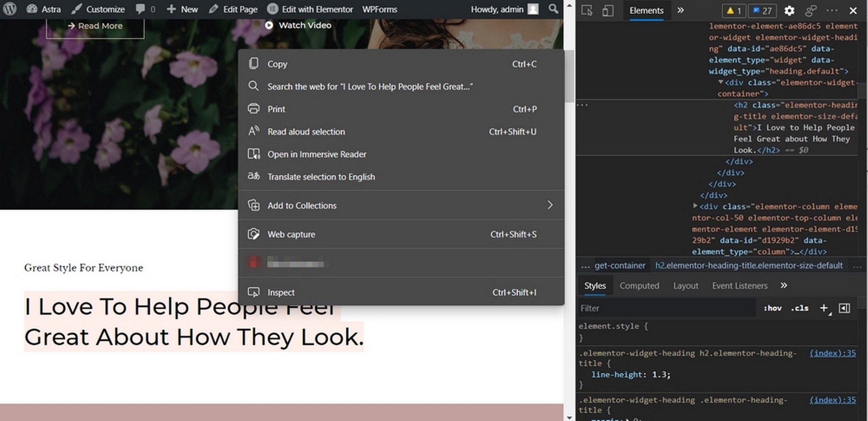This screenshot has height=421, width=868.
Task: Click the warnings count badge
Action: (734, 11)
